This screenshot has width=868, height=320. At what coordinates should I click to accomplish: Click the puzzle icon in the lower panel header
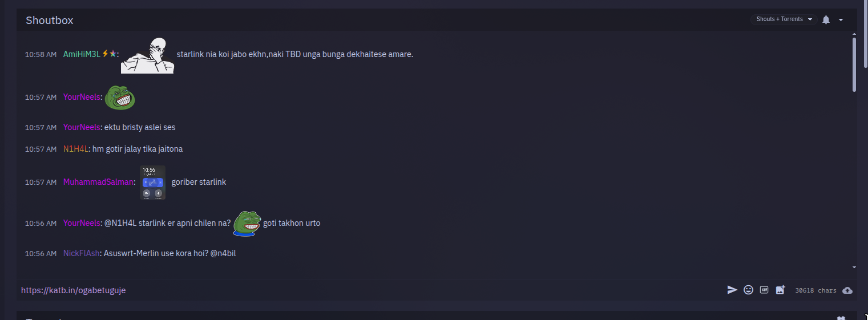841,318
